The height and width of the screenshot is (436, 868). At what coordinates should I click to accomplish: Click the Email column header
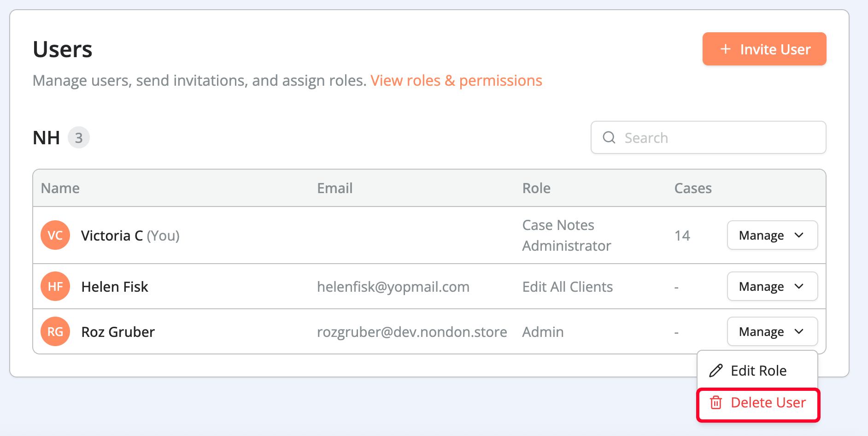(335, 188)
